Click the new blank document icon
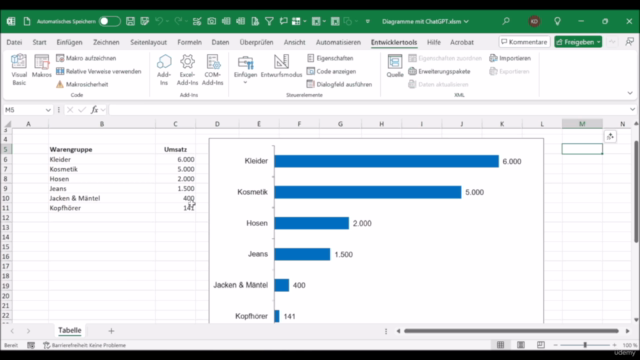This screenshot has height=360, width=640. click(27, 22)
